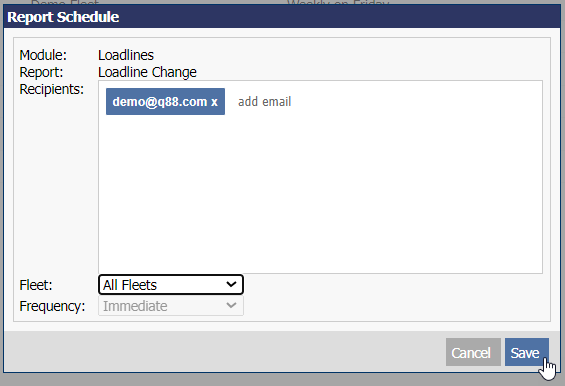Select the Loadlines module text

tap(126, 55)
